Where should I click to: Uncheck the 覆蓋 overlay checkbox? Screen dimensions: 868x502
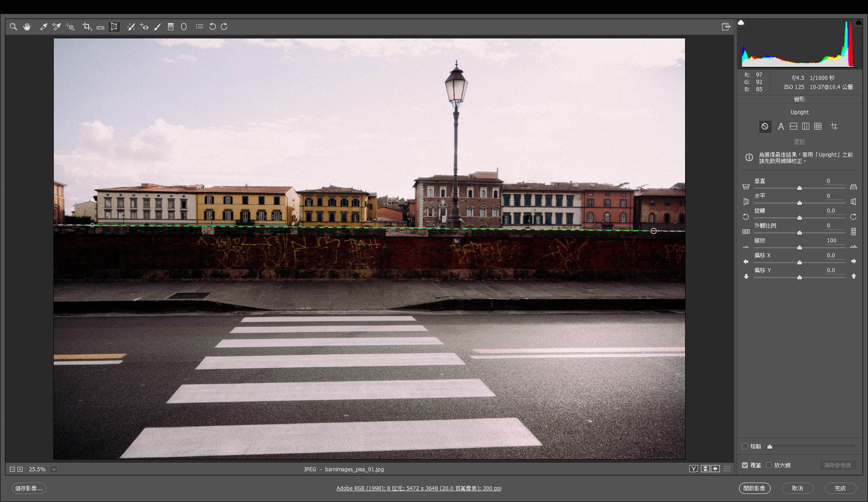coord(745,465)
